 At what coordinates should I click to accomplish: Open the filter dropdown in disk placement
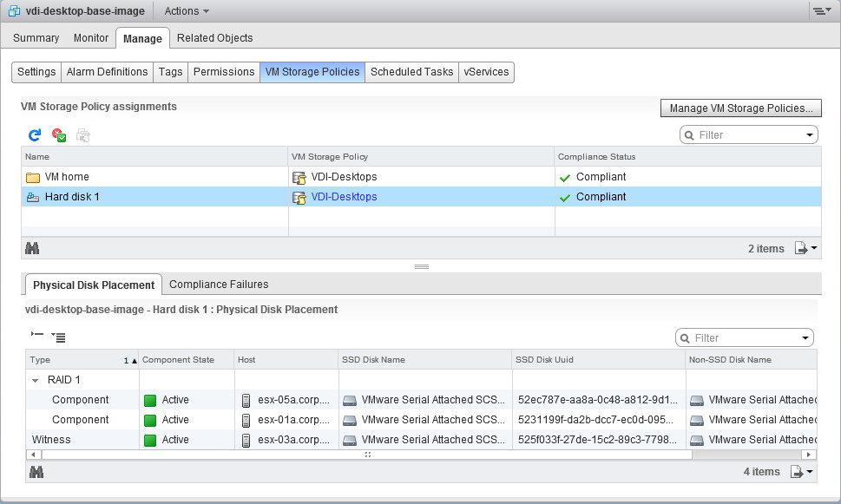pos(806,338)
